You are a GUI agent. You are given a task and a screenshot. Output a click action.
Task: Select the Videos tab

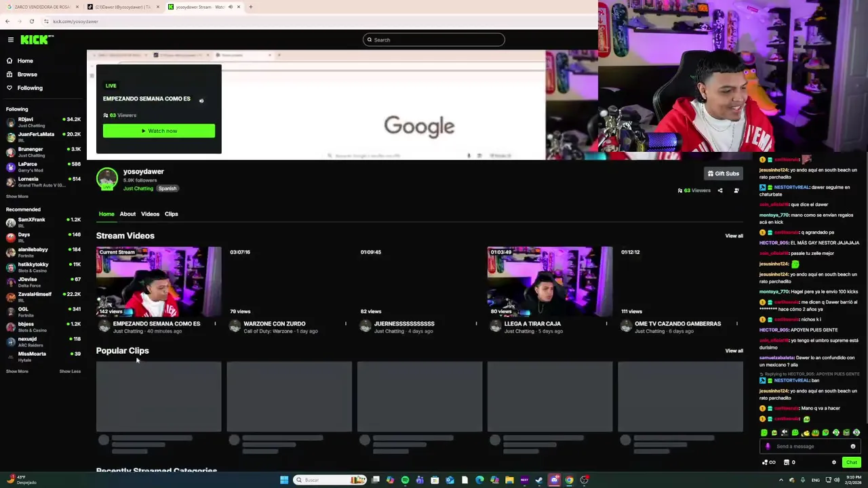(150, 214)
